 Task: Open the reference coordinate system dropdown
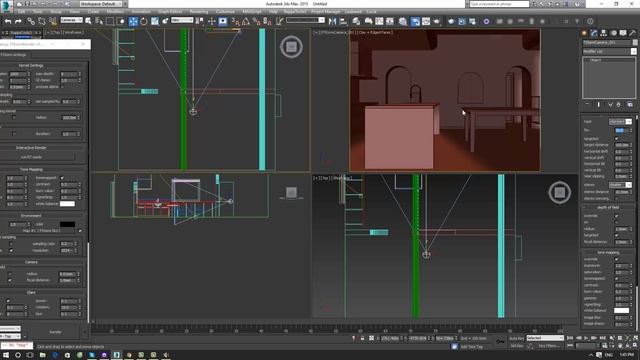tap(182, 20)
